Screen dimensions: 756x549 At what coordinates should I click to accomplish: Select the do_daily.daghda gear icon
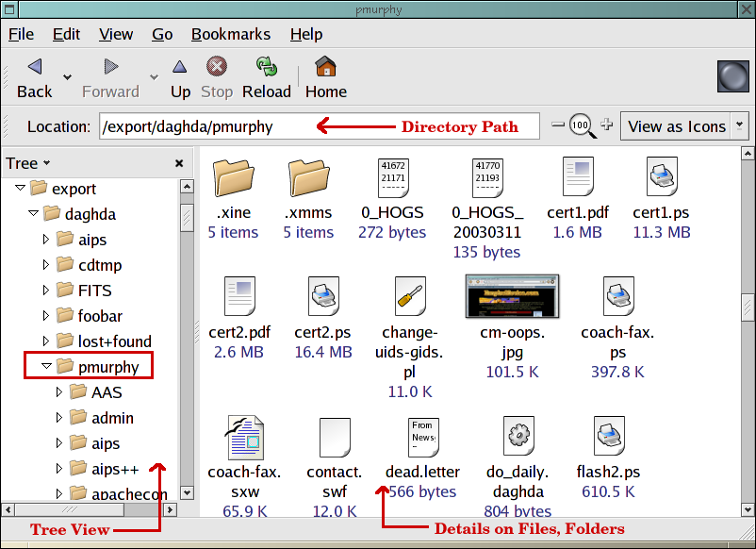coord(518,436)
